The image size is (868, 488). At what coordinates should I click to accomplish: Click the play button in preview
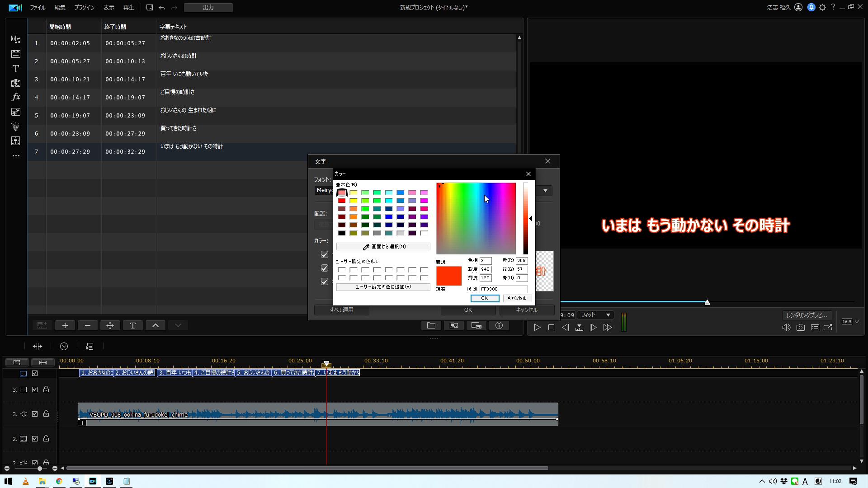coord(537,328)
